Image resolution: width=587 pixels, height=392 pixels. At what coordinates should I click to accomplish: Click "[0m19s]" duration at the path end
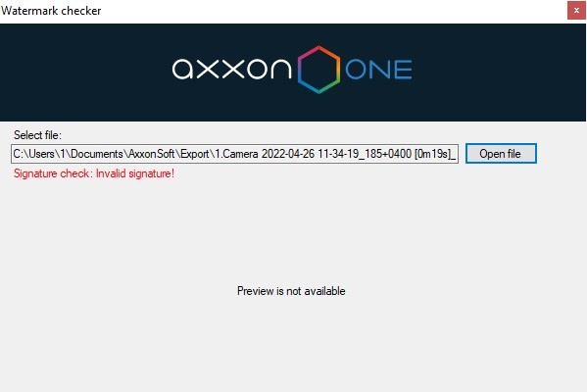click(433, 154)
